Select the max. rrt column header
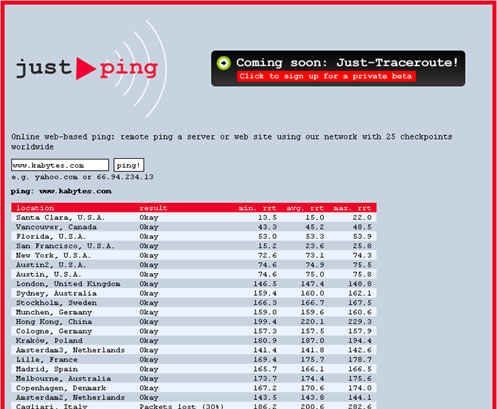The height and width of the screenshot is (409, 497). click(x=352, y=208)
